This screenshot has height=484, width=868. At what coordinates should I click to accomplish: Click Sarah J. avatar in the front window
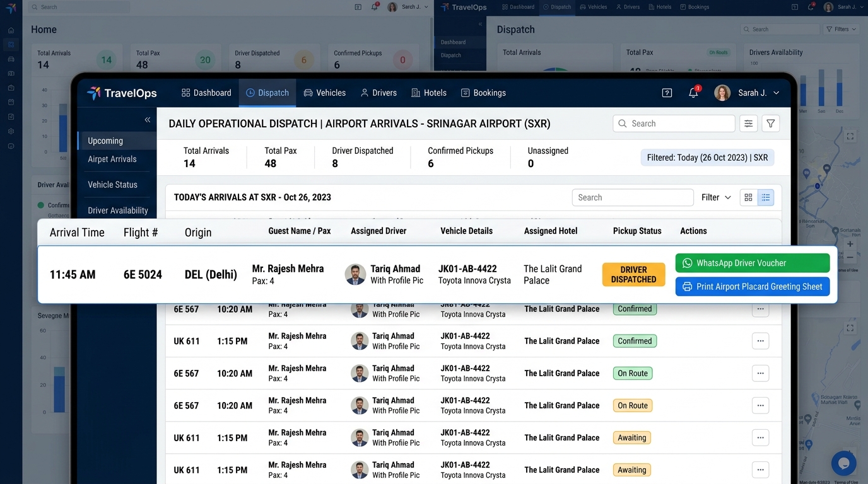coord(722,93)
